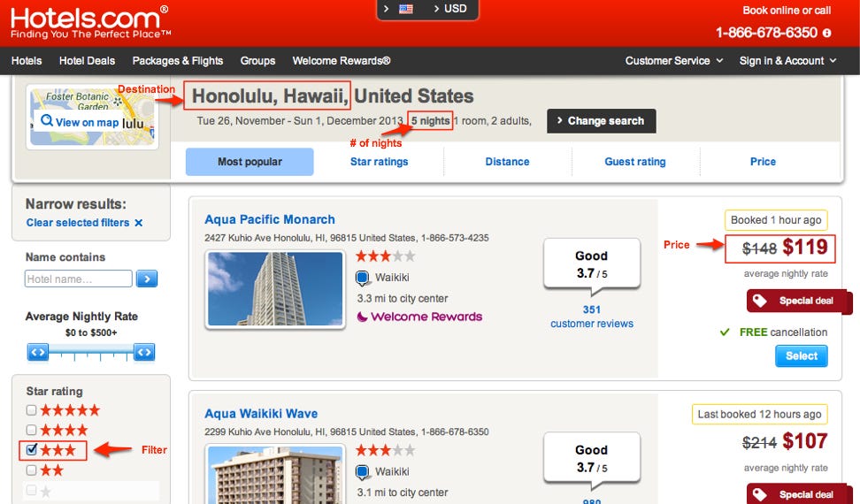Expand the Customer Service dropdown
The image size is (860, 504).
(x=674, y=61)
